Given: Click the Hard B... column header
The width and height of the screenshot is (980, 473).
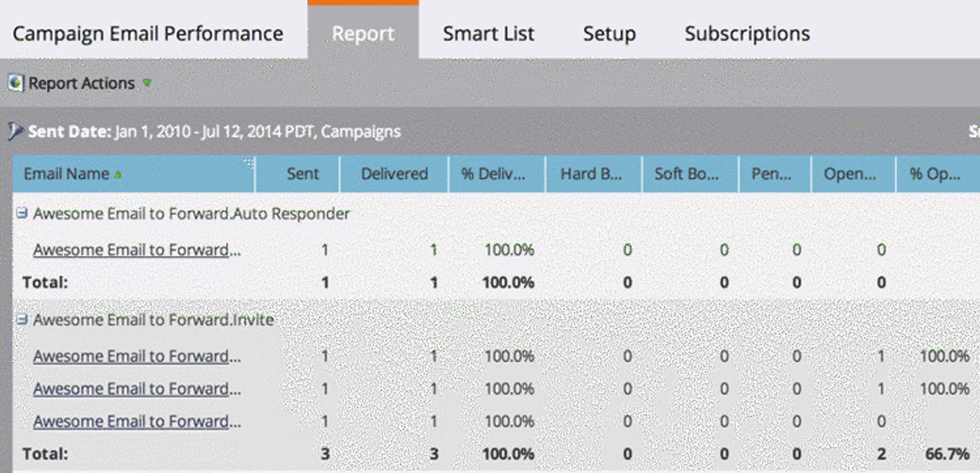Looking at the screenshot, I should tap(591, 174).
